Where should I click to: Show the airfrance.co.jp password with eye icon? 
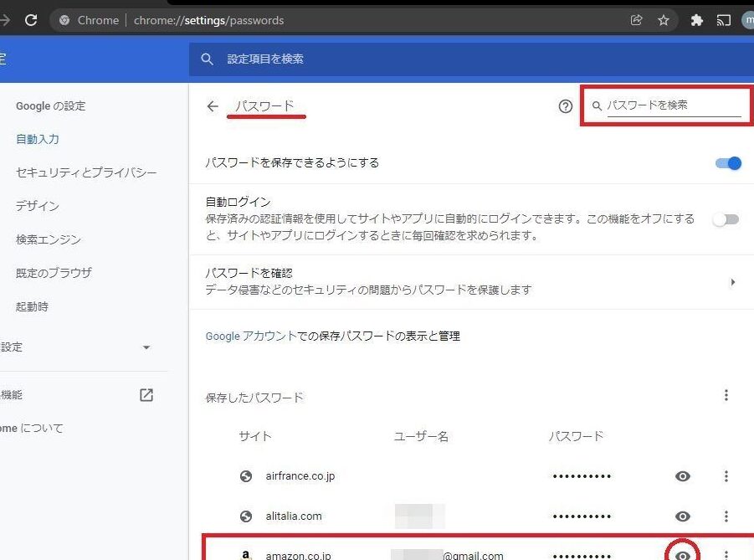tap(683, 476)
